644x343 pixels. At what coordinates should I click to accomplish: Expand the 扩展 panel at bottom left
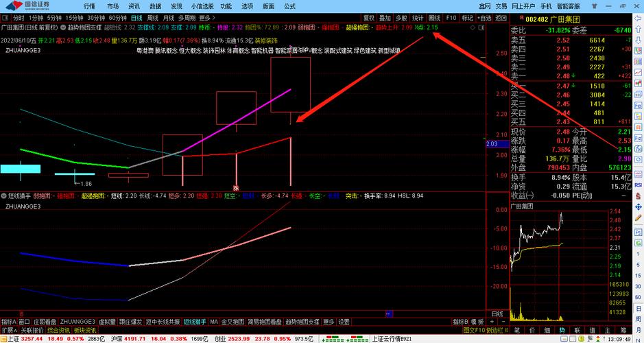point(9,330)
